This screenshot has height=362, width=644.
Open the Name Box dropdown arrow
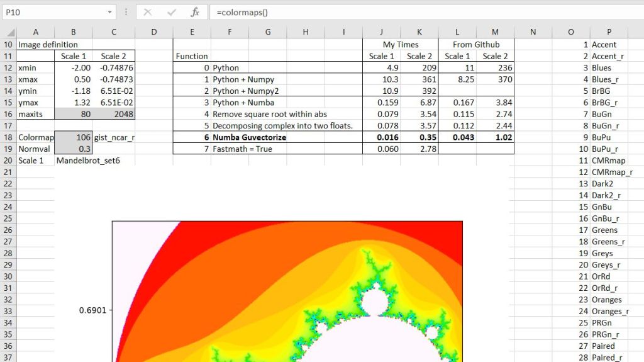(x=110, y=12)
